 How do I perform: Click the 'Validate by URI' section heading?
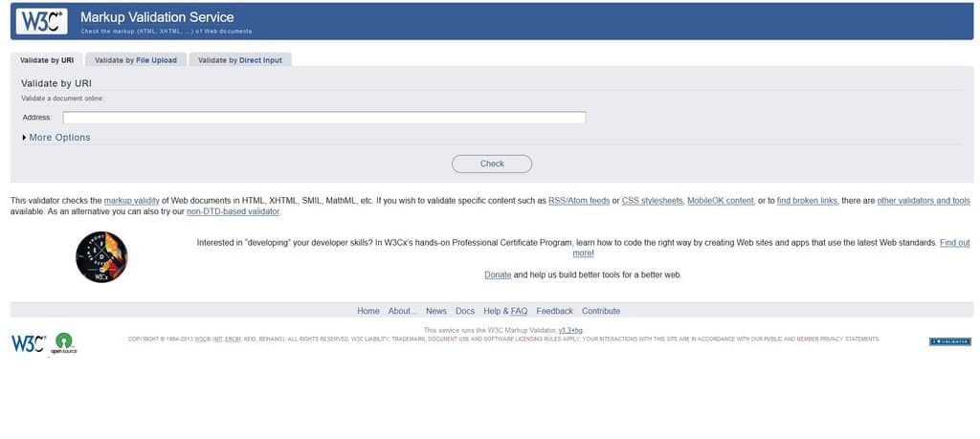point(56,83)
